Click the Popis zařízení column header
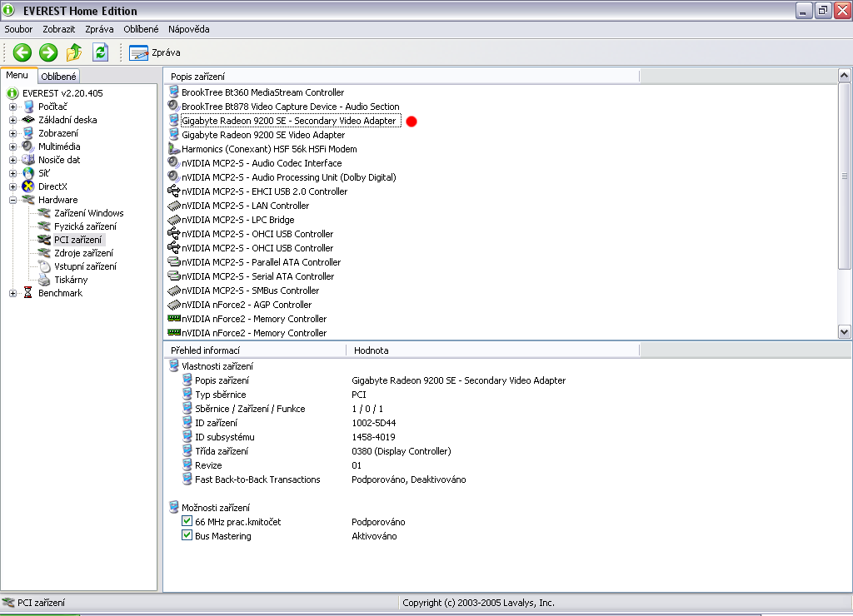Viewport: 853px width, 616px height. (402, 77)
